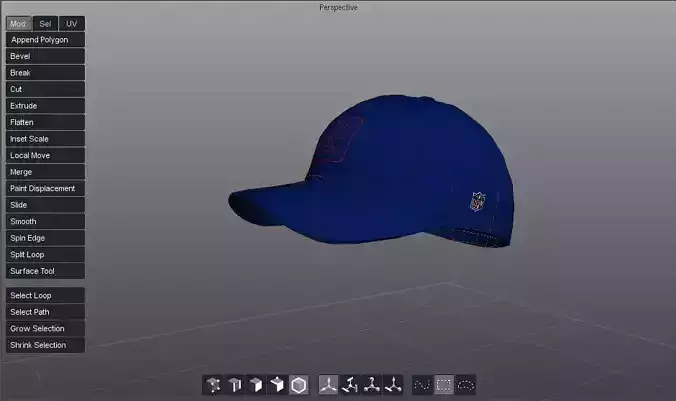Activate the scale gizmo icon

tap(350, 385)
